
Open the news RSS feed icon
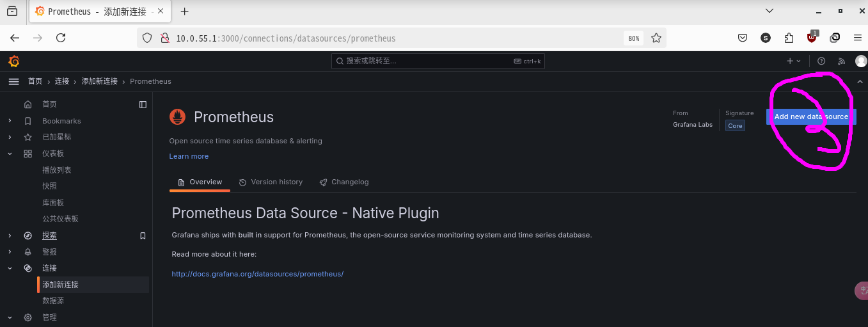coord(841,61)
